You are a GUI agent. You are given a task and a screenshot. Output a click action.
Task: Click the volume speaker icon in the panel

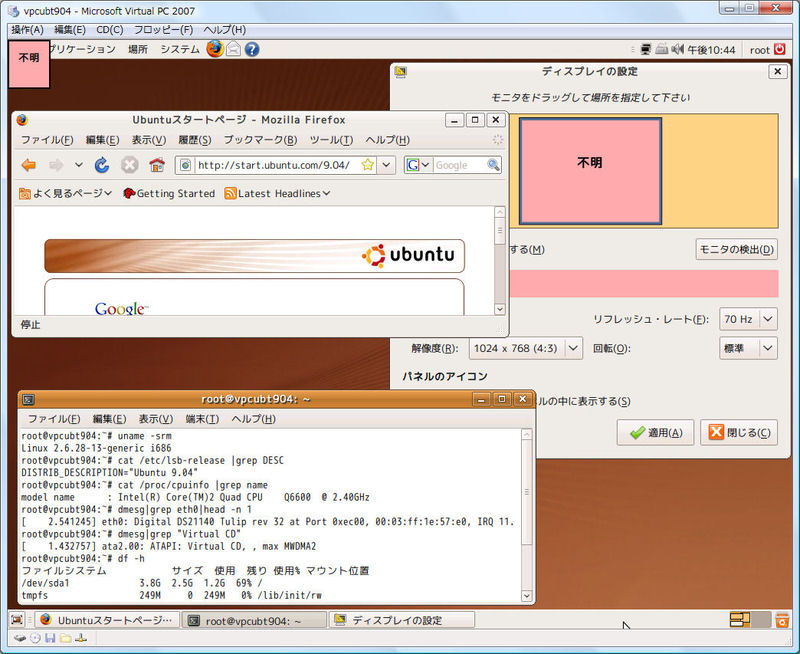[x=678, y=49]
